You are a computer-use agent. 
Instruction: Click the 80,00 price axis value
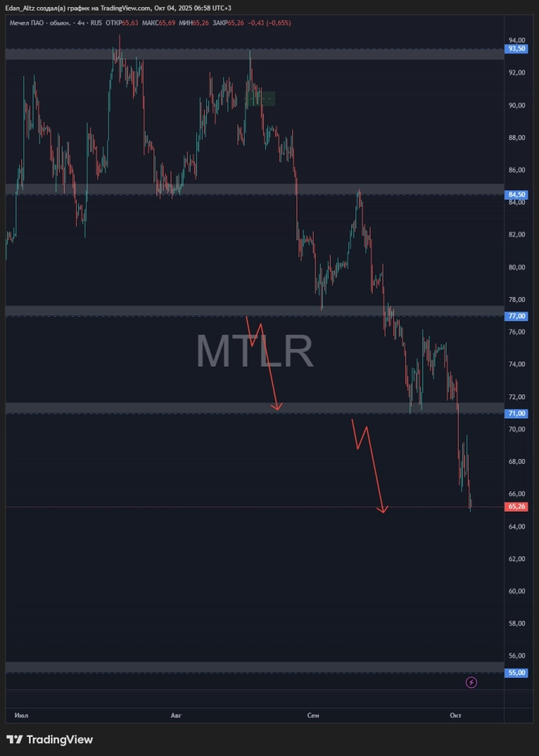coord(517,267)
